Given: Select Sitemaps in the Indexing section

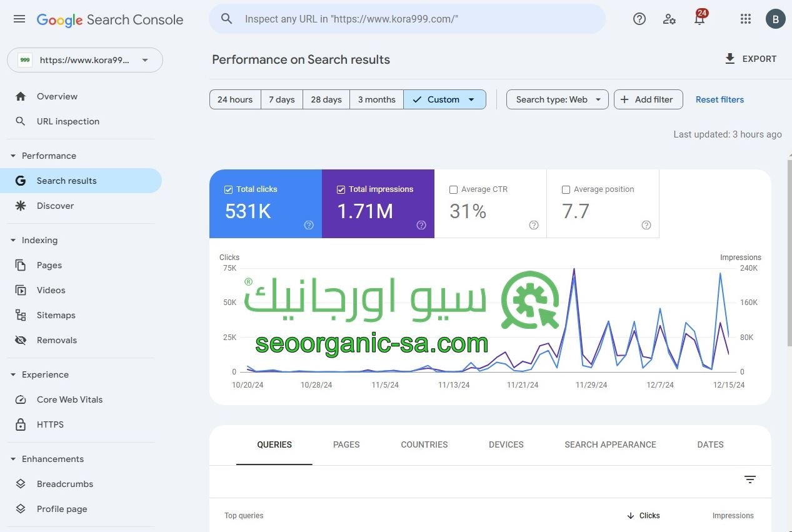Looking at the screenshot, I should (56, 315).
